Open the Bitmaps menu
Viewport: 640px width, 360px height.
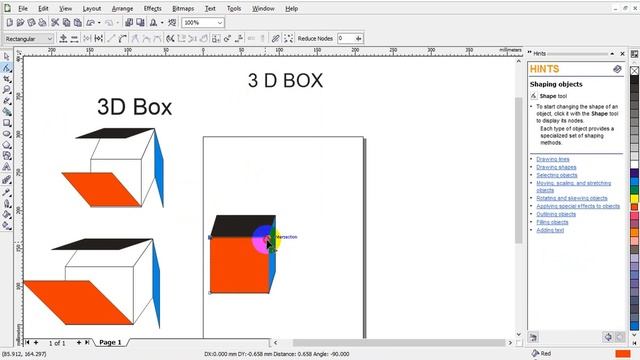tap(183, 8)
